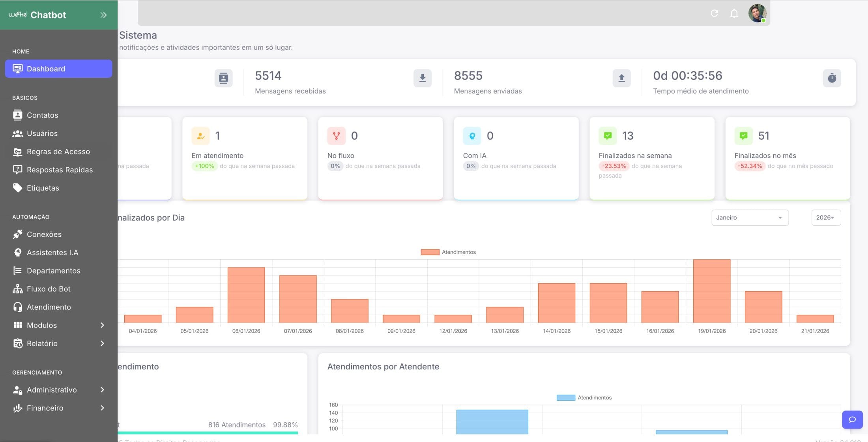Toggle Atendimentos orange legend in daily chart
This screenshot has height=442, width=868.
(x=448, y=252)
